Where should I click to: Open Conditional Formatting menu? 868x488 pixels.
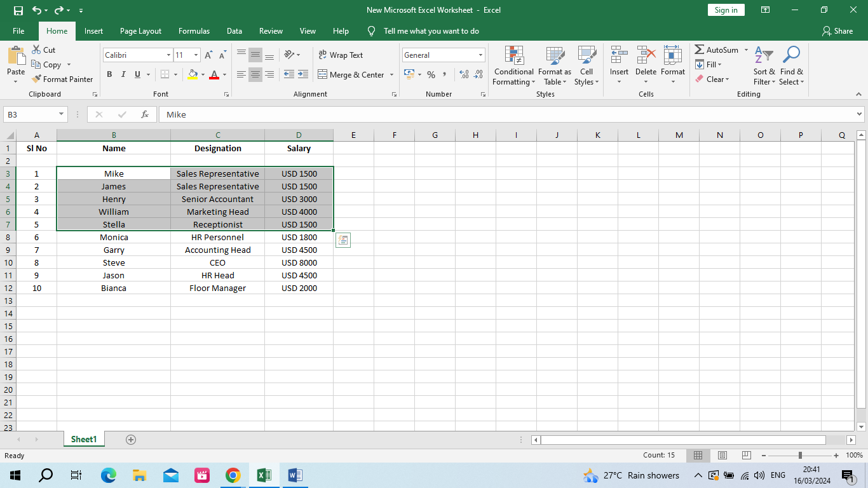[x=513, y=65]
